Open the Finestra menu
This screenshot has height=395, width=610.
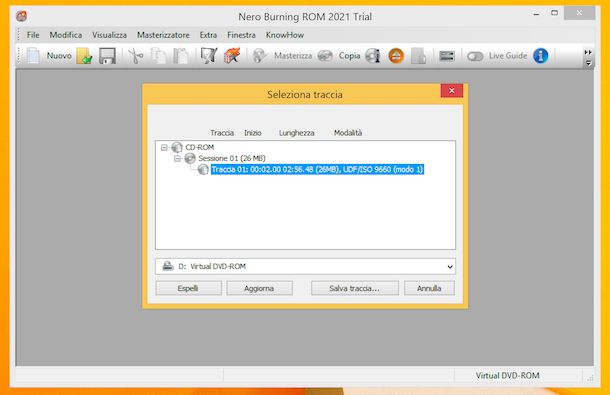pos(241,35)
